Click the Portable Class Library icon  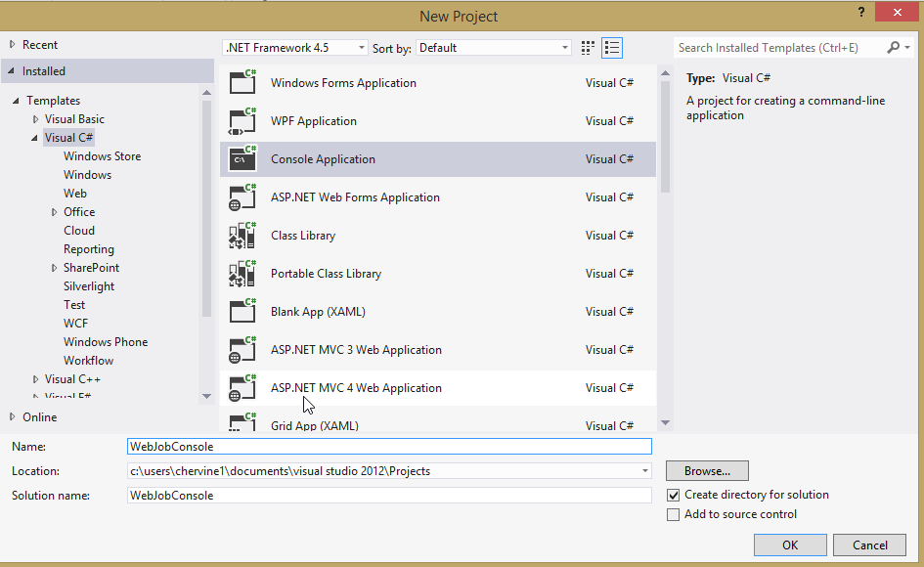[242, 274]
